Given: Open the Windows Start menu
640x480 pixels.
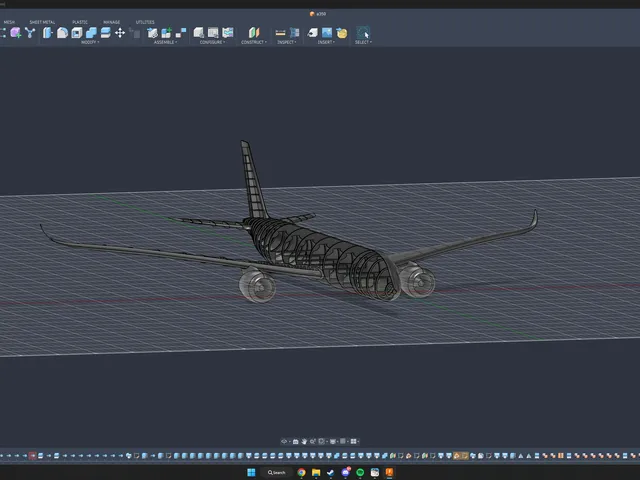Looking at the screenshot, I should coord(251,472).
